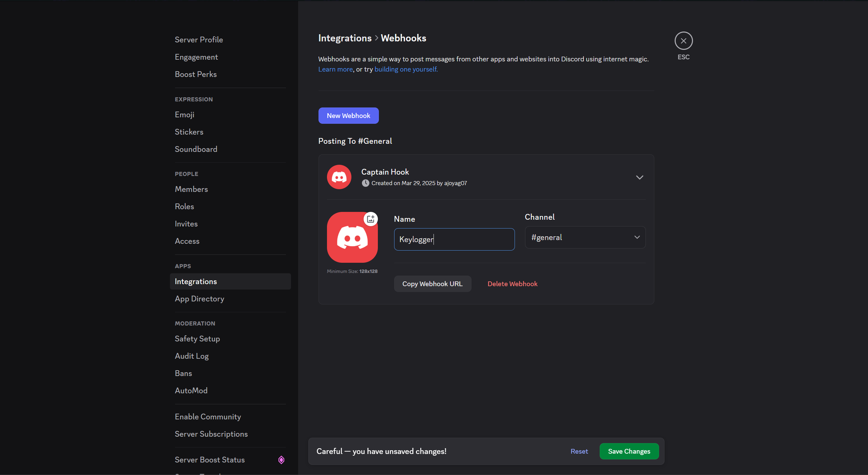Save Changes to the webhook
Image resolution: width=868 pixels, height=475 pixels.
coord(629,451)
